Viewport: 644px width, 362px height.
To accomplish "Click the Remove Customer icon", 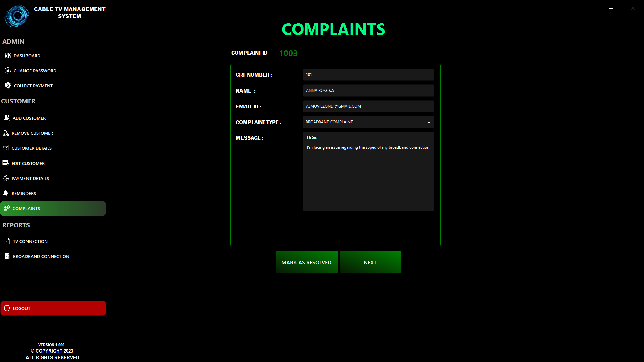I will (x=6, y=133).
